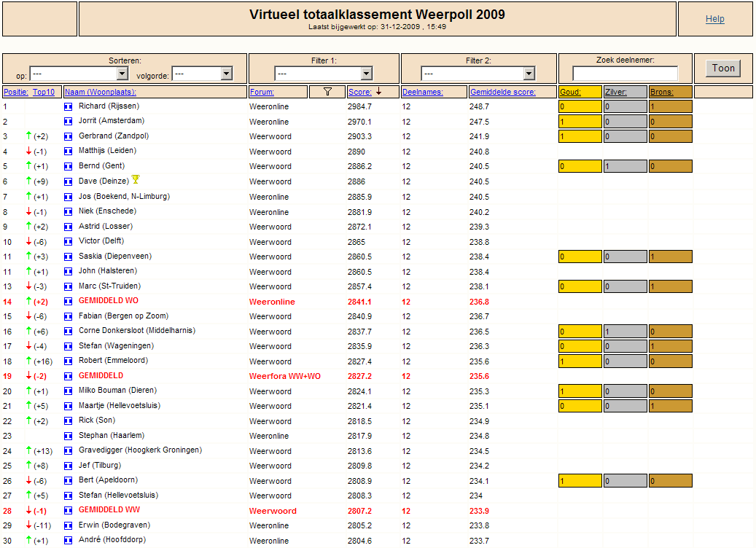Click the Zoek deelnemer search field
The height and width of the screenshot is (548, 756).
(625, 74)
